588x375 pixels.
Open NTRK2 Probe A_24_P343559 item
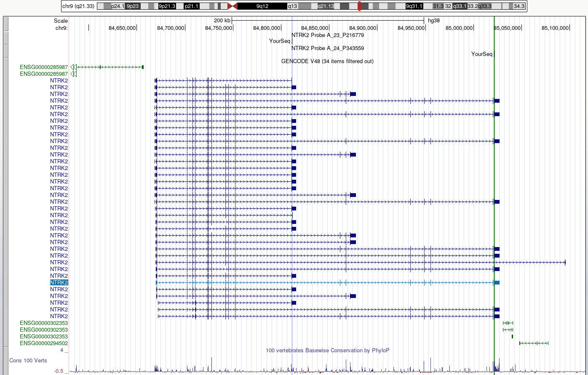click(x=328, y=48)
